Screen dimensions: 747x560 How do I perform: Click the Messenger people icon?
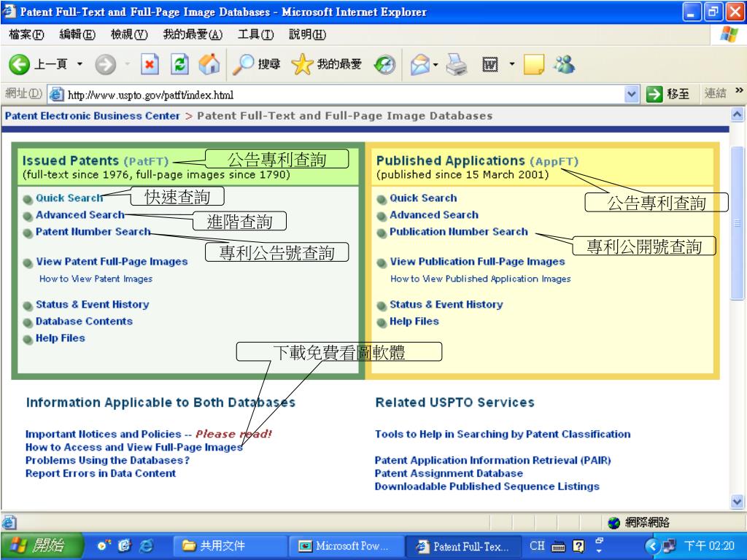click(x=564, y=64)
